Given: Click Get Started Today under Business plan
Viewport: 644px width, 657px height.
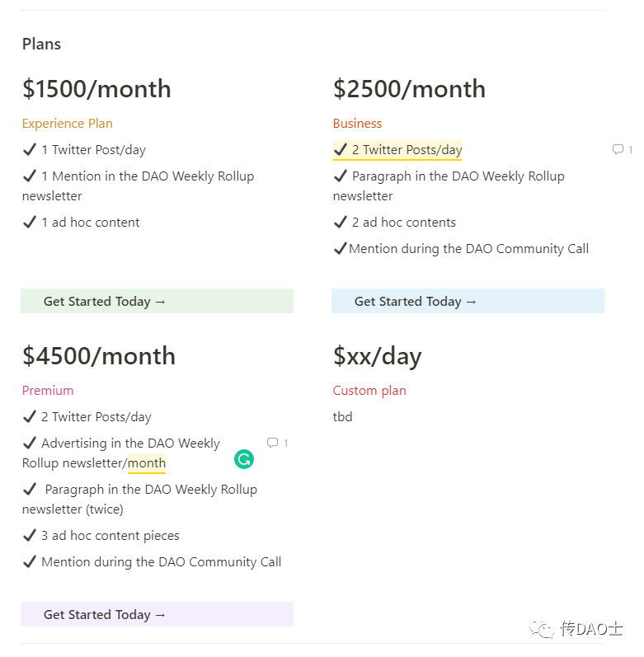Looking at the screenshot, I should (x=416, y=302).
